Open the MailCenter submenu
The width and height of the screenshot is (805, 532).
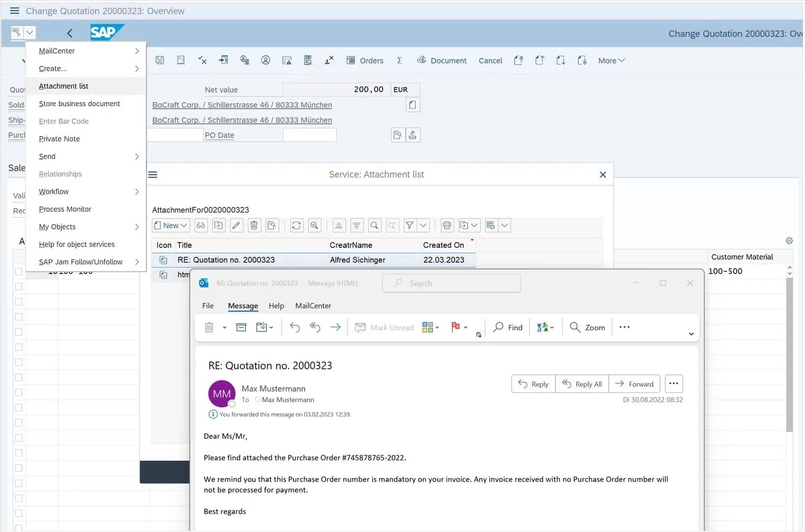tap(86, 51)
